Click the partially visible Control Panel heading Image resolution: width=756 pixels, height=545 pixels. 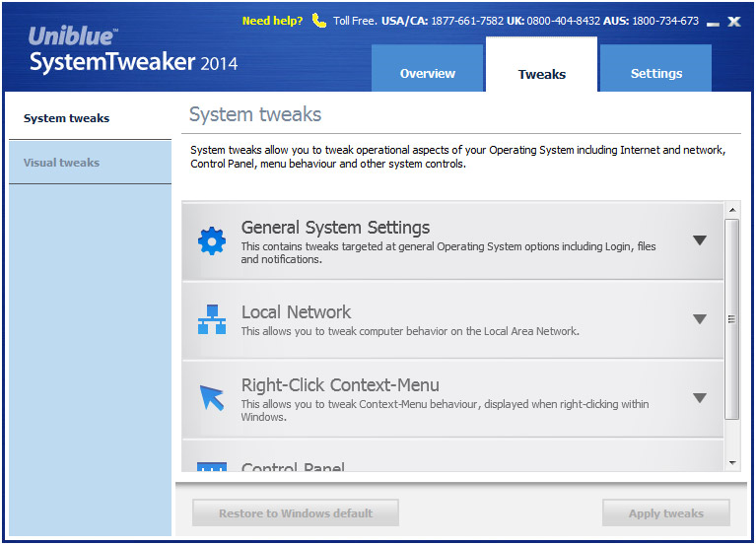(x=293, y=466)
